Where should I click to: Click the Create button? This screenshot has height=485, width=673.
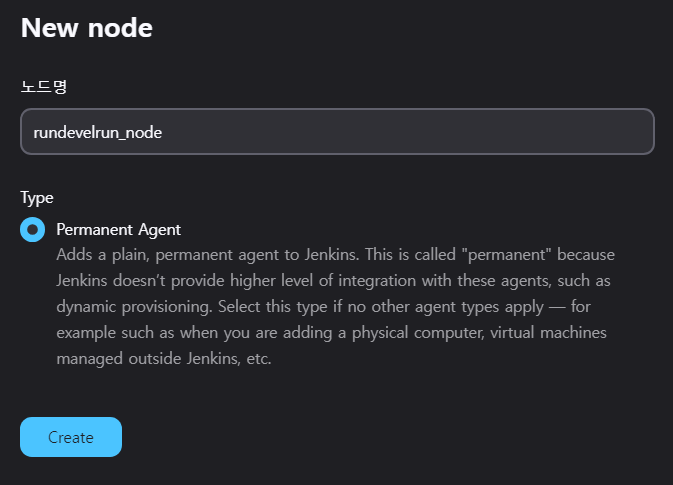click(71, 437)
